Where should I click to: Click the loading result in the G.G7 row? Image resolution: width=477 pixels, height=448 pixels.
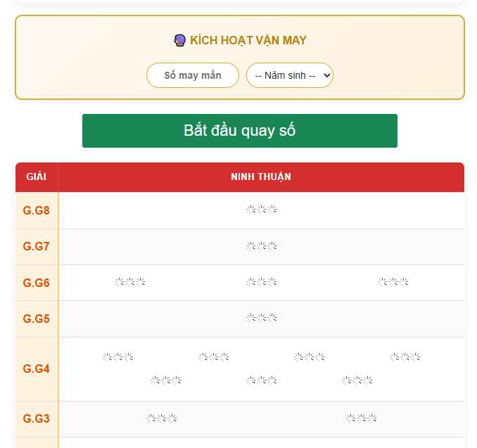pos(261,246)
